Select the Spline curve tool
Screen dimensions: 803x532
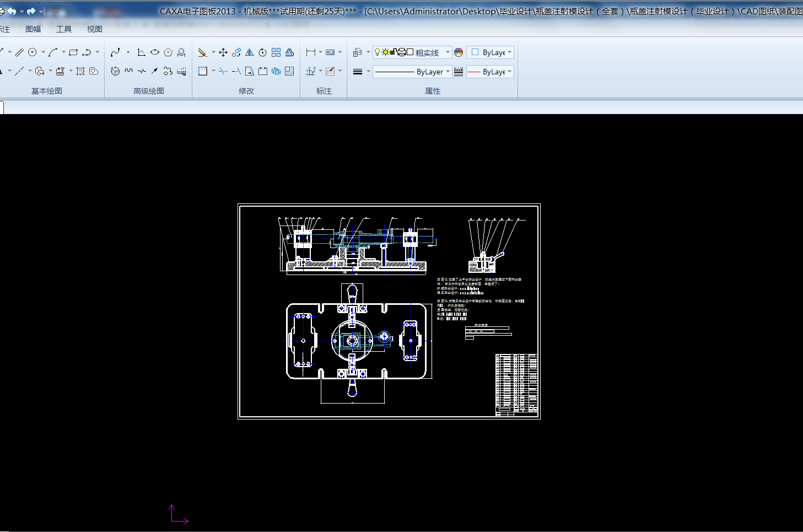pos(115,52)
